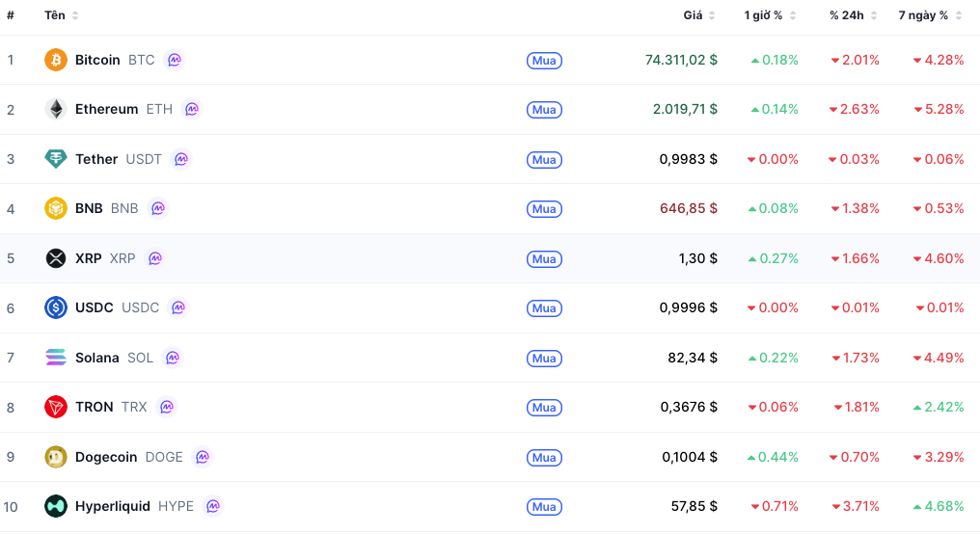
Task: Click Mua button for Solana
Action: [x=544, y=359]
